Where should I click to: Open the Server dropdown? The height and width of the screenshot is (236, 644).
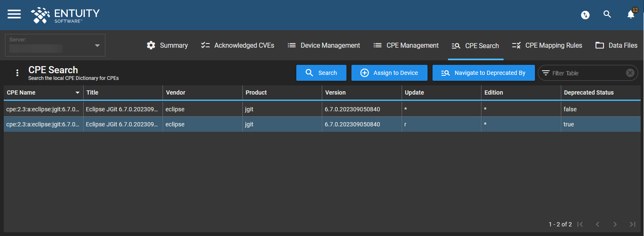point(55,45)
